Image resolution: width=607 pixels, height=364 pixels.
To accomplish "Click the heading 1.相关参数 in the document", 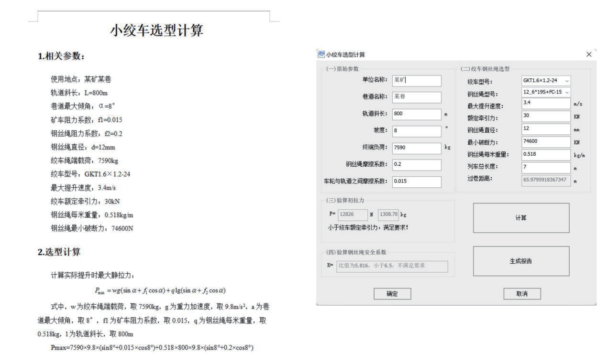I will point(61,56).
